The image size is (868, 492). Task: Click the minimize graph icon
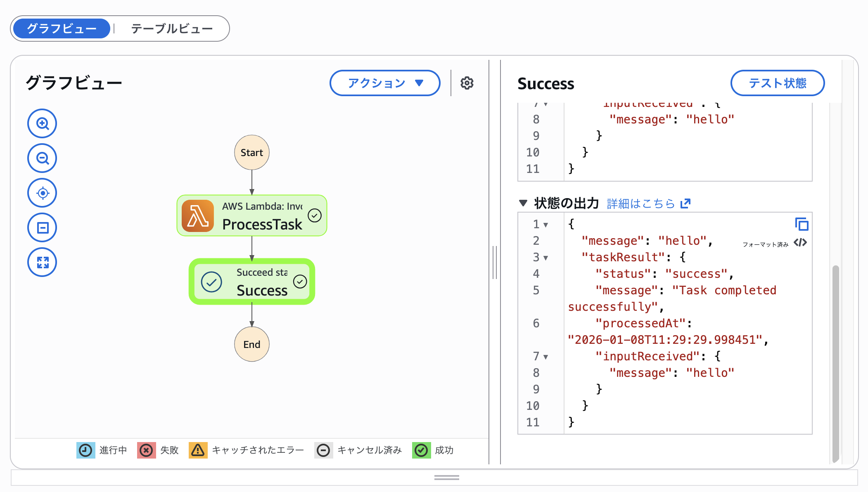pos(42,227)
